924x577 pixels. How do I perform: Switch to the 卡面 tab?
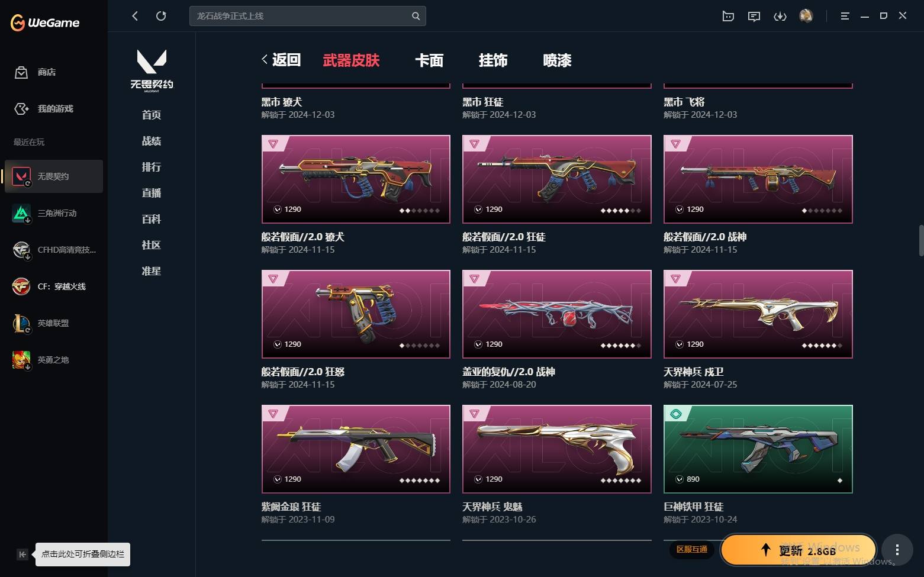point(429,60)
